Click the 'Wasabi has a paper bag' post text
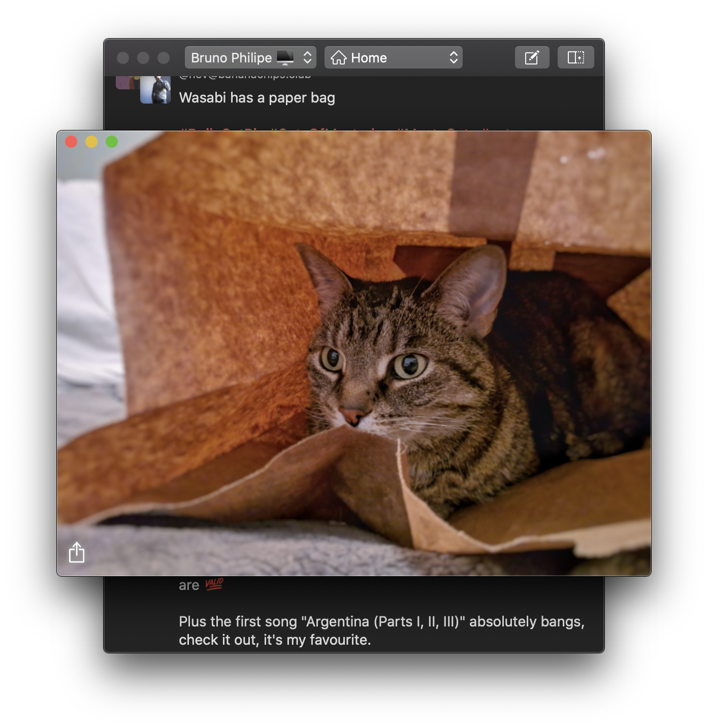This screenshot has width=708, height=728. tap(257, 97)
